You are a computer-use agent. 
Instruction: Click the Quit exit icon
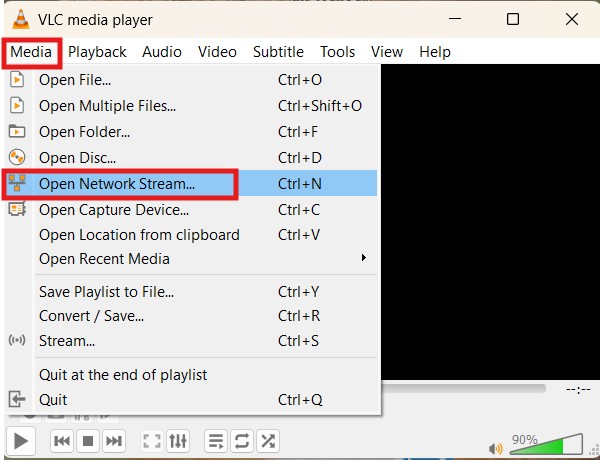[x=17, y=399]
